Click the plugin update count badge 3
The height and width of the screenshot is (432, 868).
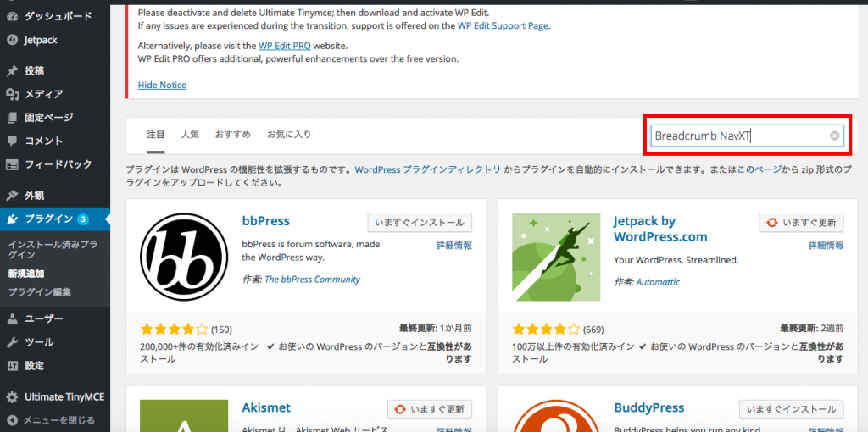[x=82, y=219]
